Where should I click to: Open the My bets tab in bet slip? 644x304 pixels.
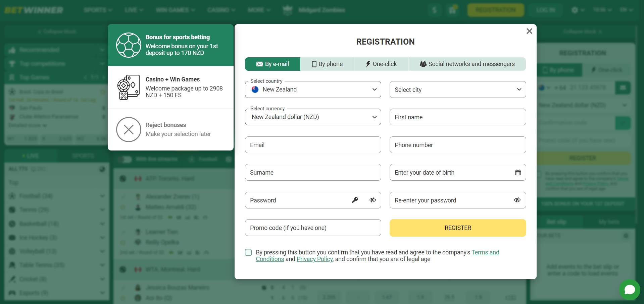click(609, 222)
